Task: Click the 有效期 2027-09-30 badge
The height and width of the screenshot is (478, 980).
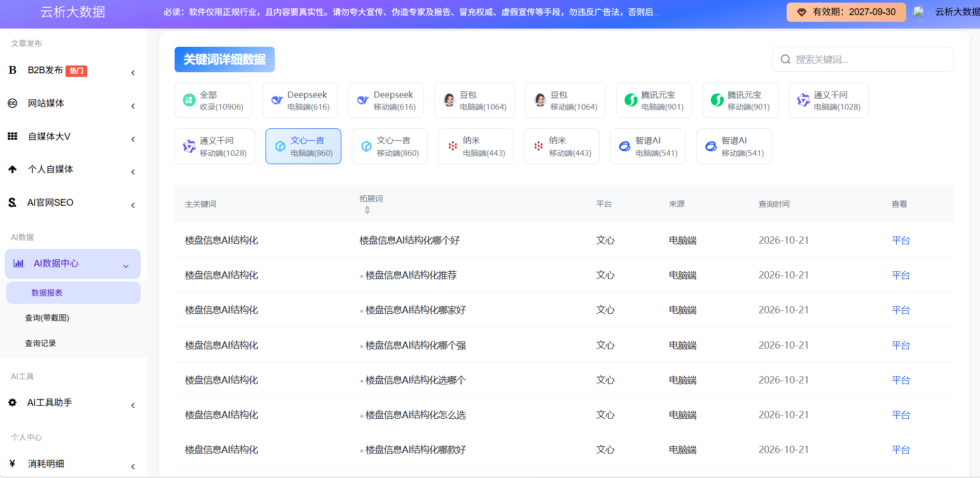Action: 846,12
